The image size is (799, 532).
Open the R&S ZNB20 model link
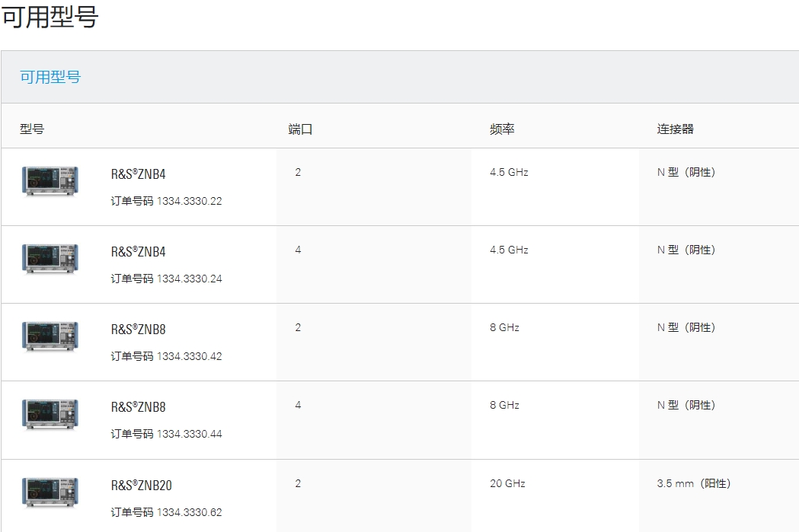pos(142,486)
